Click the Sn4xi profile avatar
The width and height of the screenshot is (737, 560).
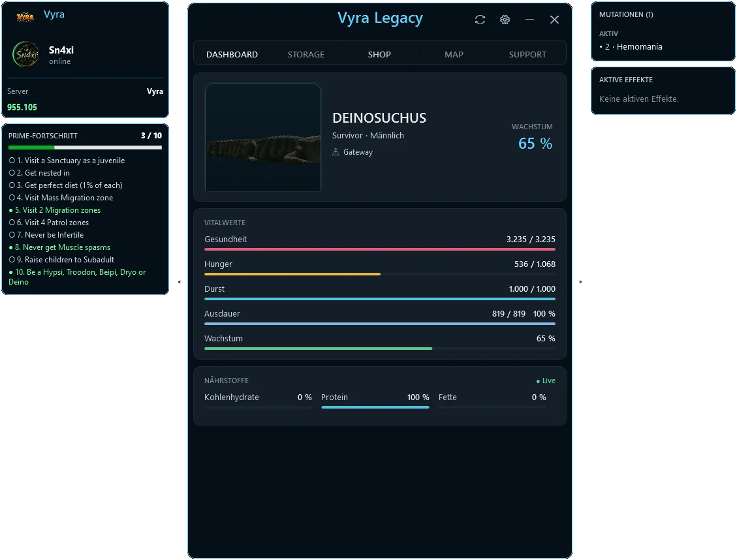click(26, 54)
